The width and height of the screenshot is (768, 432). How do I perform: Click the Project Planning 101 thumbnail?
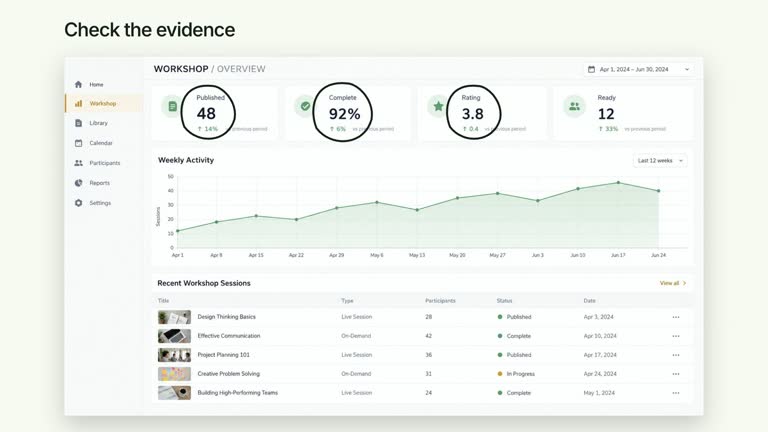coord(174,355)
